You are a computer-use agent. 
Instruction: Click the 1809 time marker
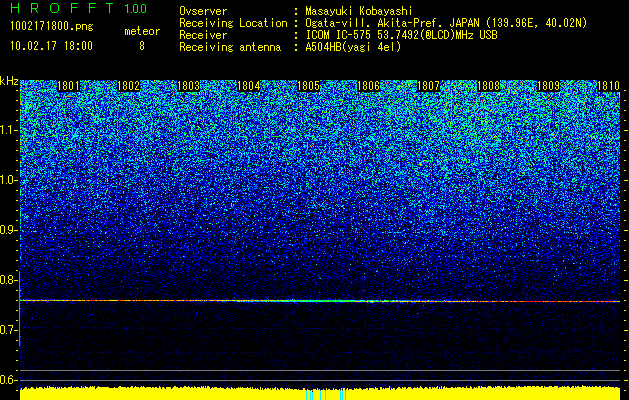click(x=548, y=86)
